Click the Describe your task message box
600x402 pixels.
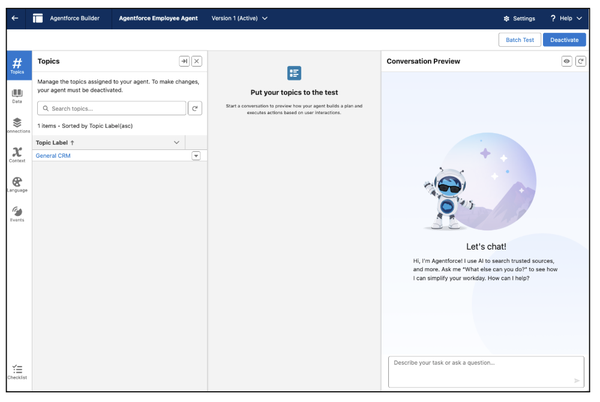click(x=486, y=372)
